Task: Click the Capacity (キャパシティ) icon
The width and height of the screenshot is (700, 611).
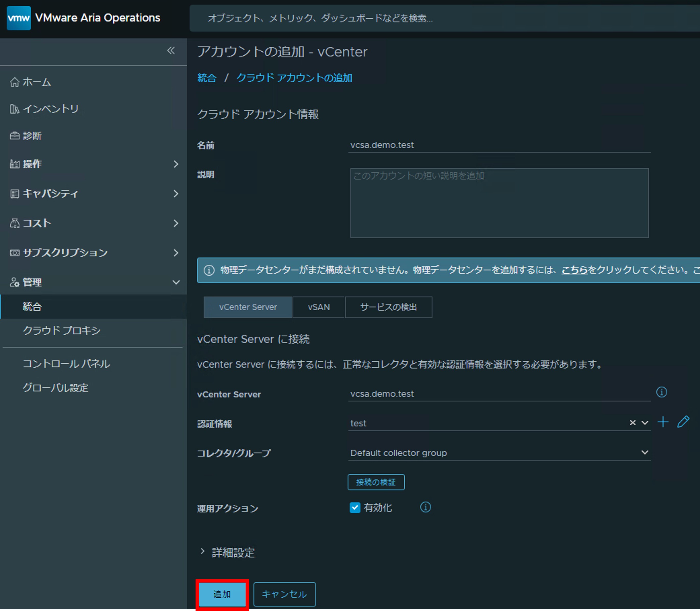Action: [x=14, y=194]
